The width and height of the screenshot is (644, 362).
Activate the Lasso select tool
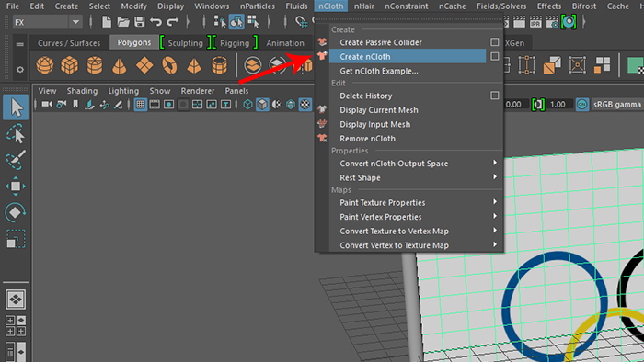click(16, 133)
